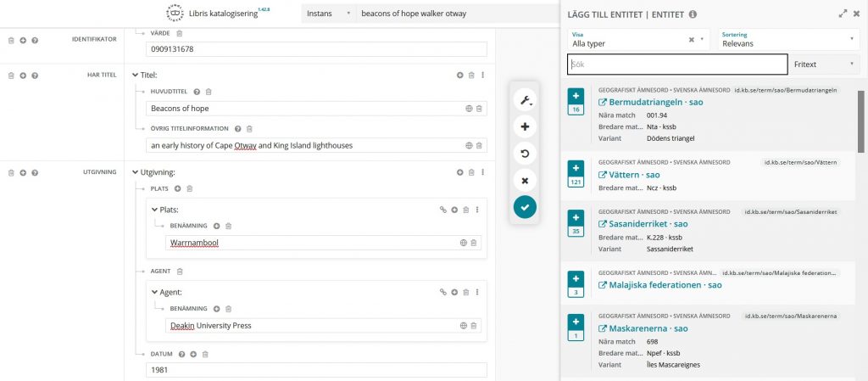Delete the Warrnambool field using trash icon
Screen dimensions: 868x381
(x=474, y=243)
